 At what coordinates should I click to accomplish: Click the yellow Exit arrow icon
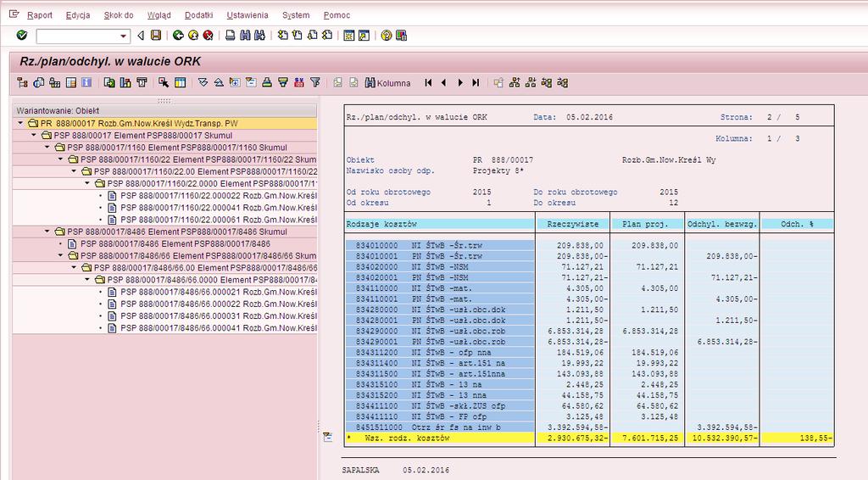tap(193, 36)
